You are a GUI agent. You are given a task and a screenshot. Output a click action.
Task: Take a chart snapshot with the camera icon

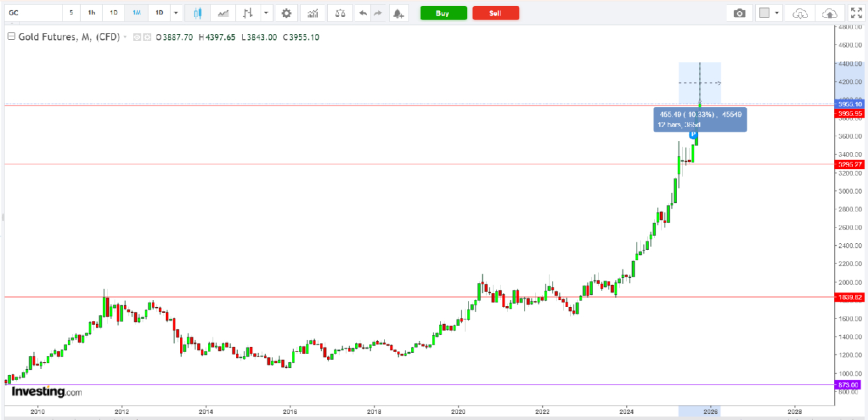[x=739, y=12]
